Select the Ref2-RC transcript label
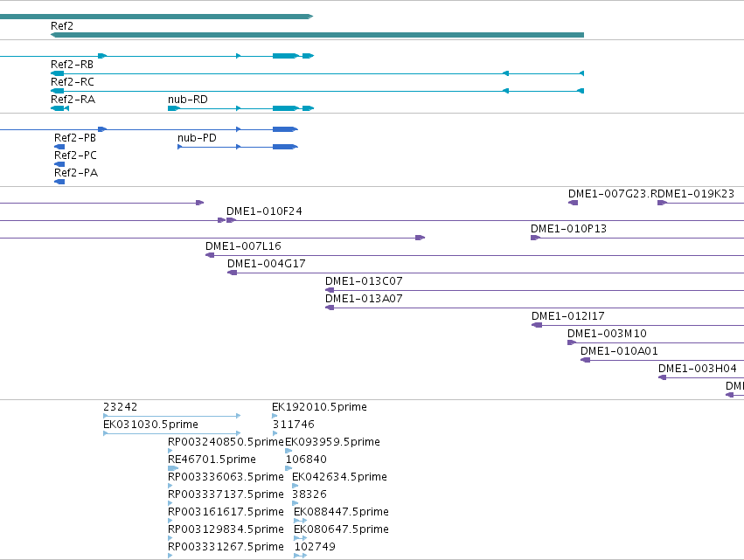This screenshot has width=744, height=560. pyautogui.click(x=73, y=82)
